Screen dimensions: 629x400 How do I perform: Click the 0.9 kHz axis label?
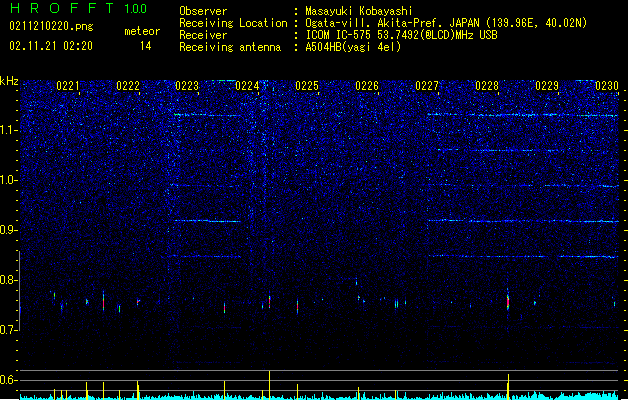pos(9,230)
